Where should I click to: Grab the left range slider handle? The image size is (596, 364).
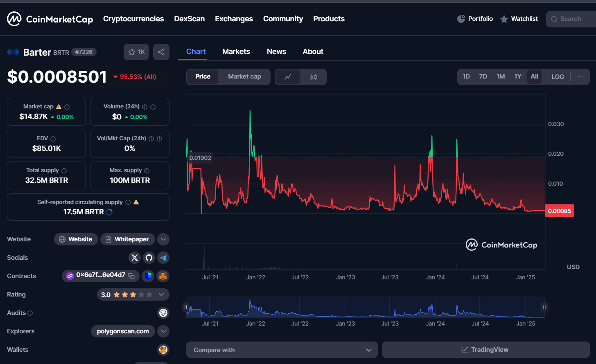[x=185, y=307]
